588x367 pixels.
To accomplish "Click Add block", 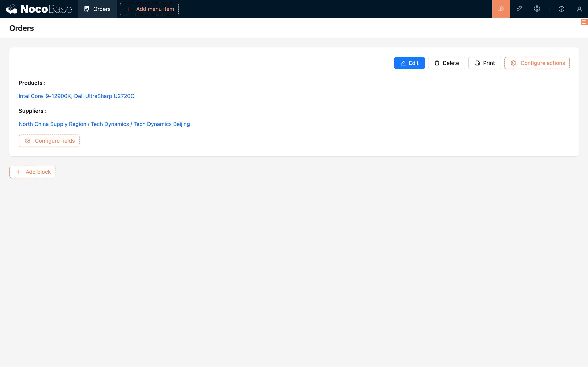I will coord(32,172).
